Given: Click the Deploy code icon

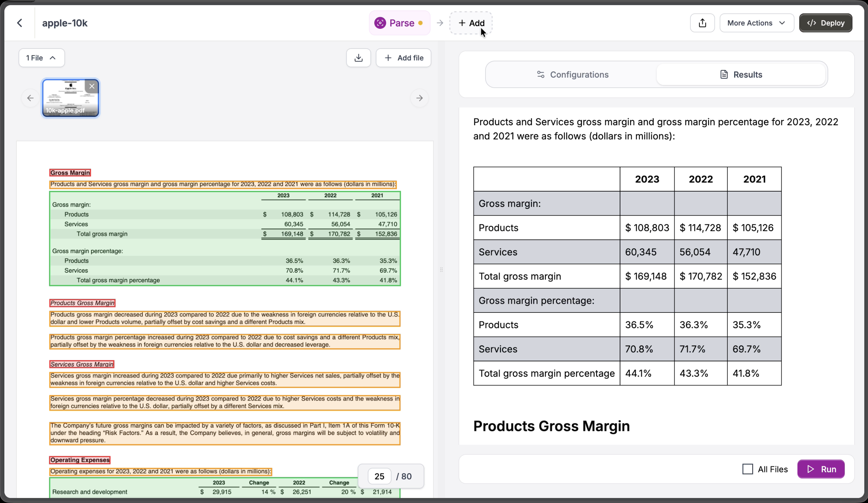Looking at the screenshot, I should tap(811, 23).
